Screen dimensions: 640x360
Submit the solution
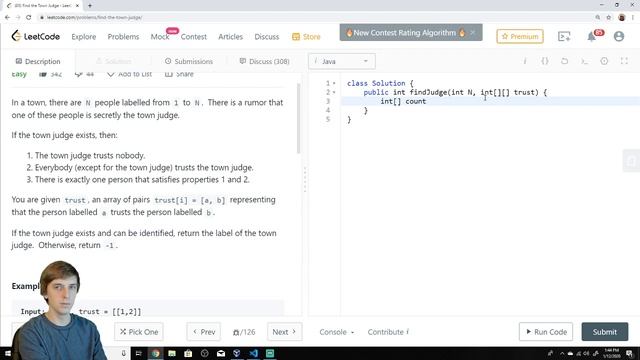point(604,332)
